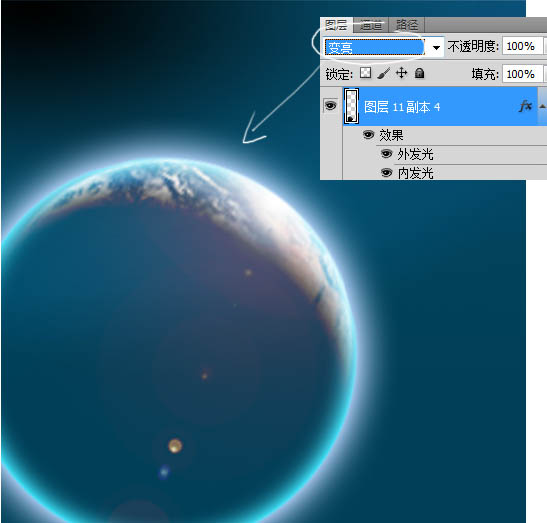The width and height of the screenshot is (547, 523).
Task: Switch to the 路径 paths tab
Action: pos(407,25)
